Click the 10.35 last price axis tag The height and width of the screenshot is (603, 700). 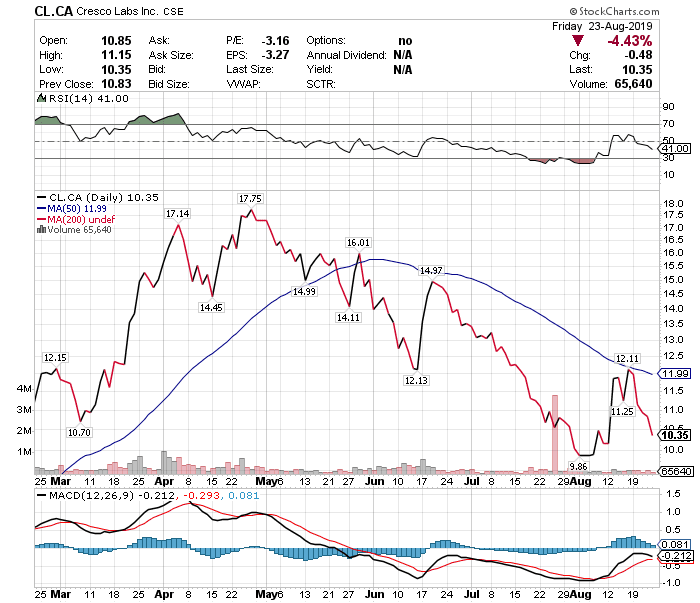pyautogui.click(x=676, y=435)
